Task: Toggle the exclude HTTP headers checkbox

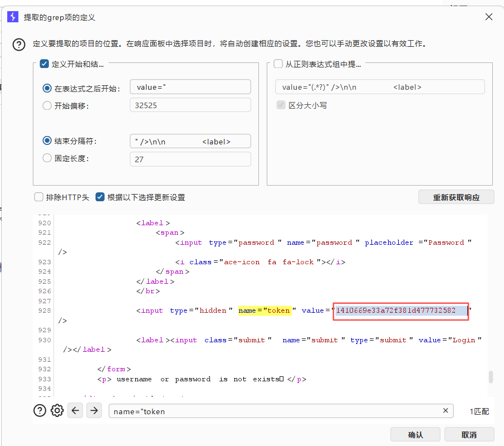Action: [x=39, y=197]
